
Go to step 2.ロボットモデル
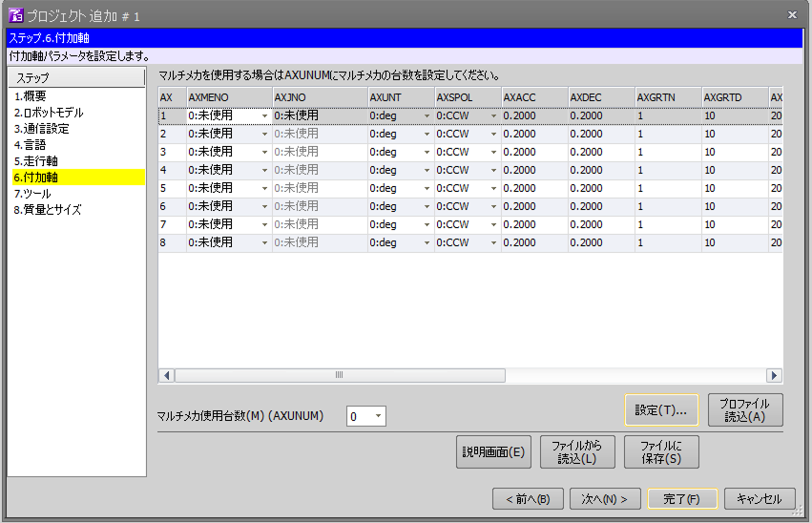tap(42, 113)
